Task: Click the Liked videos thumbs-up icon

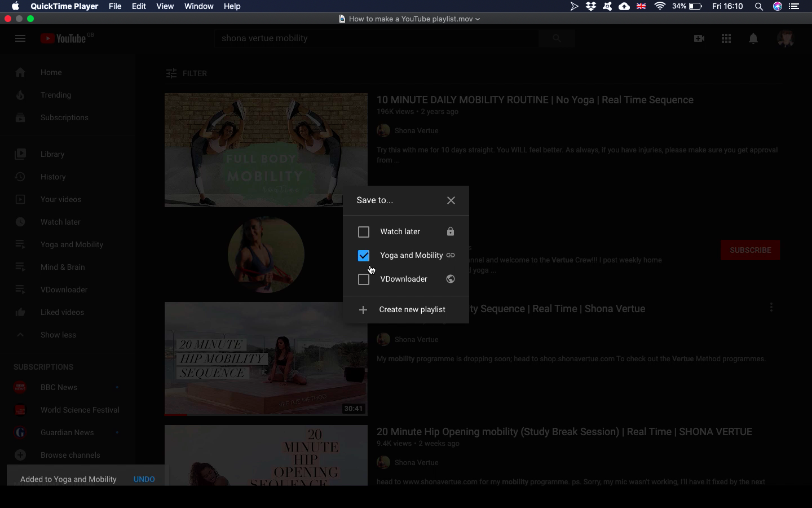Action: click(20, 312)
